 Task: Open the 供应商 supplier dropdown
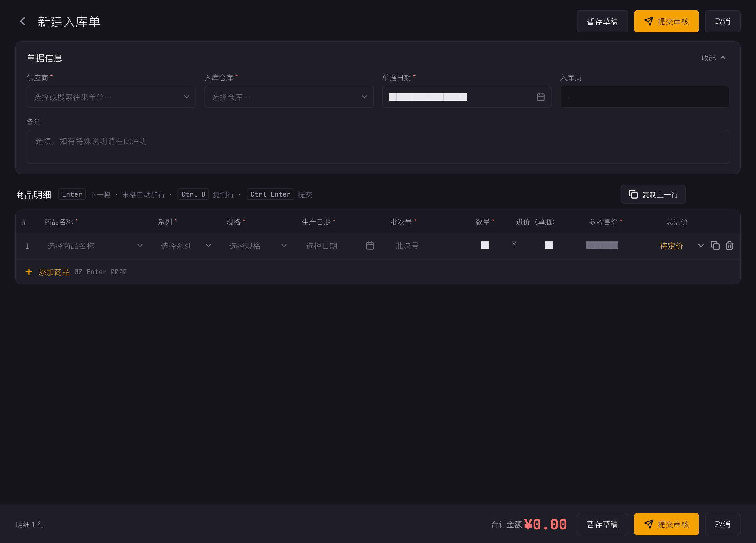(111, 97)
